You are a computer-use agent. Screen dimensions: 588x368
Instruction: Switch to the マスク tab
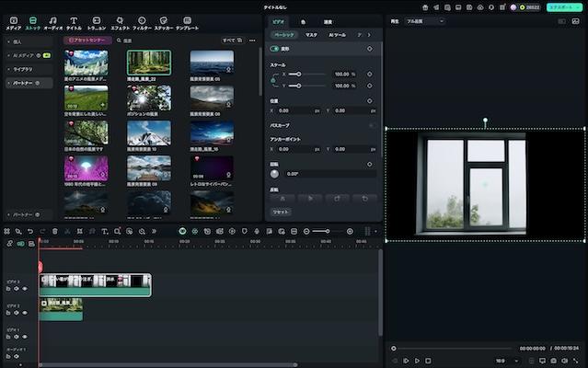click(311, 34)
